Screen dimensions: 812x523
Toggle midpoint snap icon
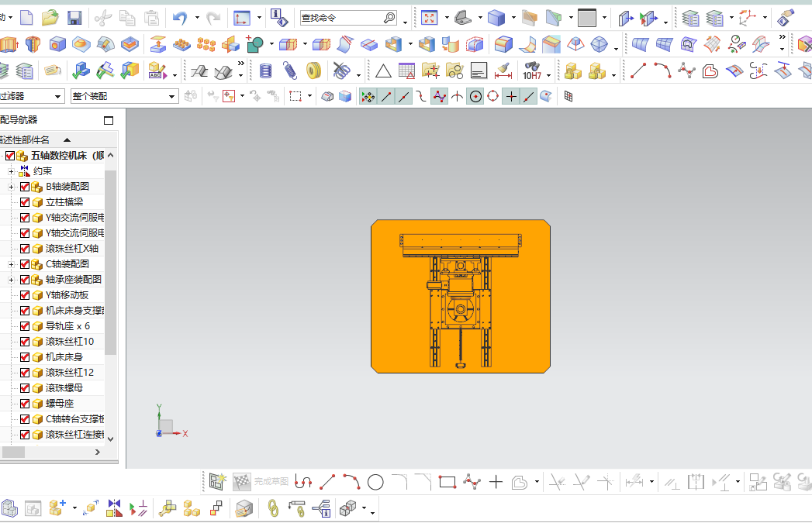403,96
